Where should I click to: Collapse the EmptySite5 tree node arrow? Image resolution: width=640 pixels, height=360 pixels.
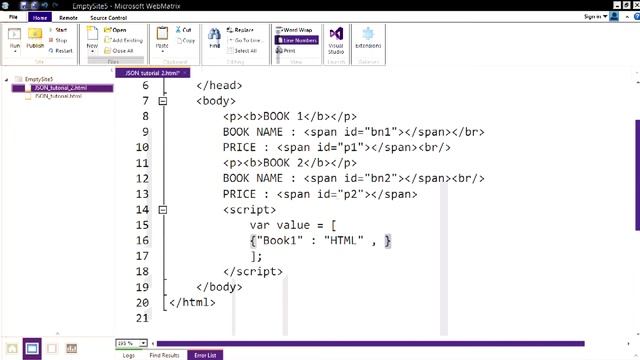6,80
